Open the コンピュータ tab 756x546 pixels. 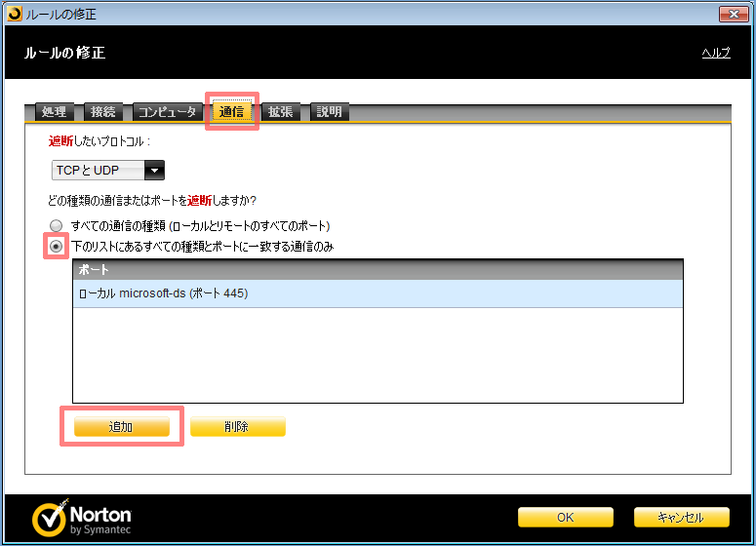(166, 112)
